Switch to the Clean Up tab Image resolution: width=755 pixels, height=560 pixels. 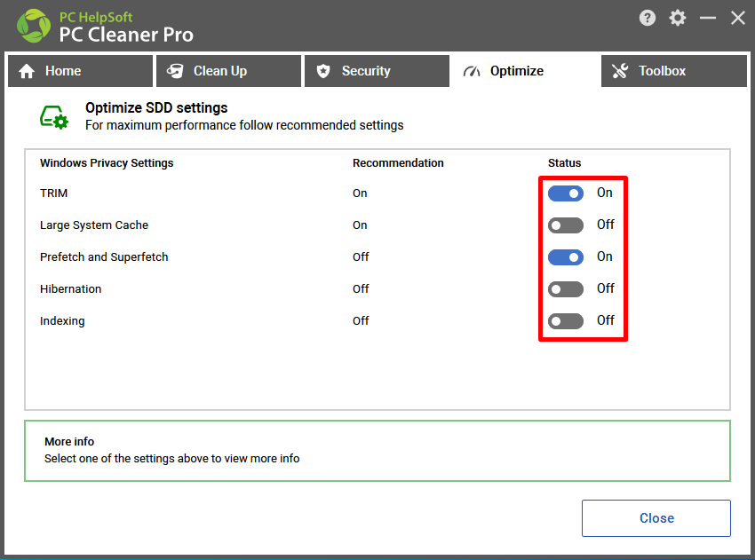coord(228,71)
